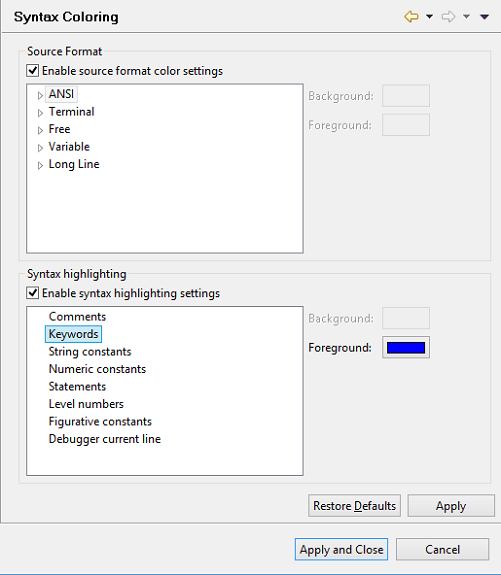The width and height of the screenshot is (501, 575).
Task: Open the purple view menu triangle
Action: [x=484, y=17]
